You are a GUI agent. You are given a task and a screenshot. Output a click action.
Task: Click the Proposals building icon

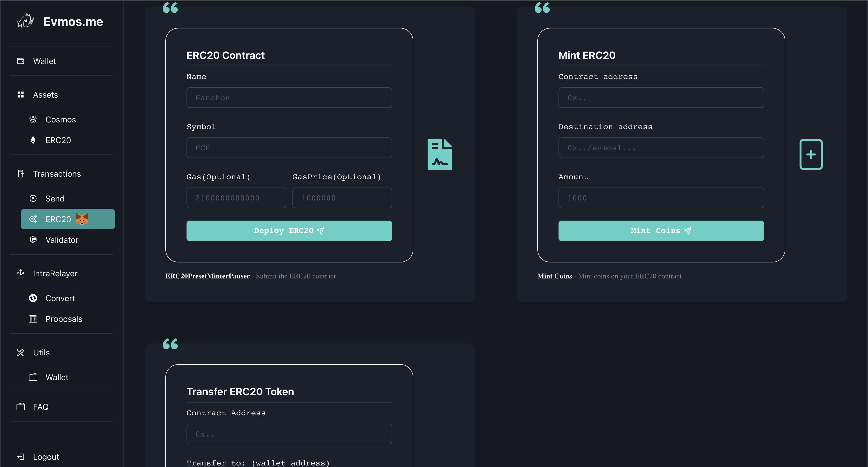(33, 319)
